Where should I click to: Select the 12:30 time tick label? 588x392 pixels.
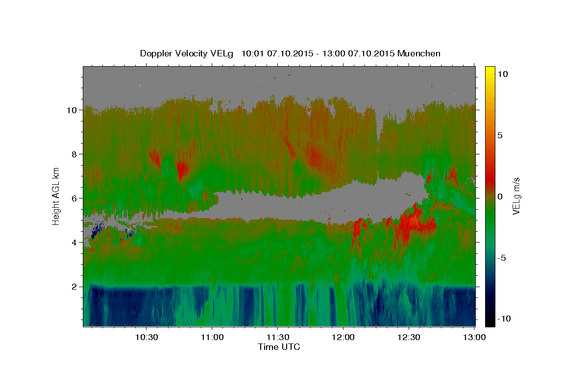409,337
